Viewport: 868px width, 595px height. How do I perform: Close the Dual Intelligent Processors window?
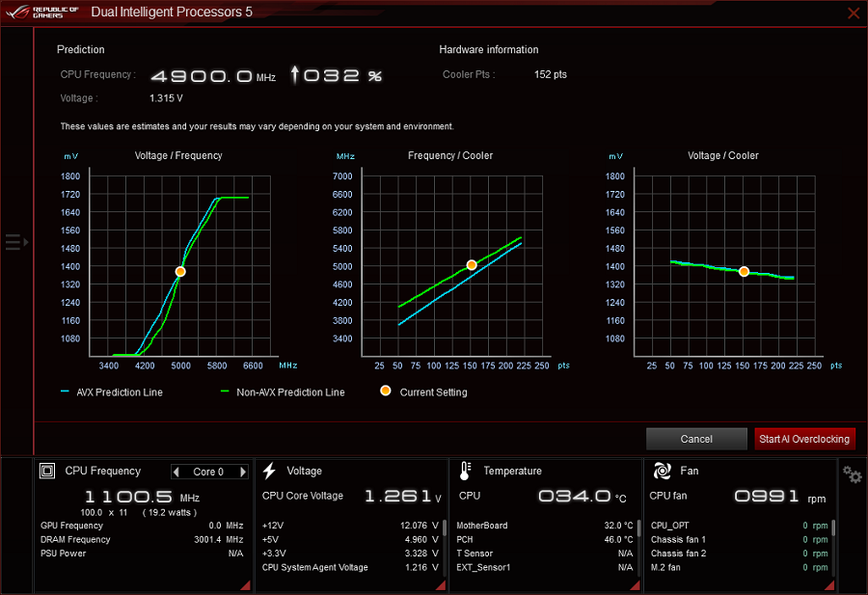point(854,13)
